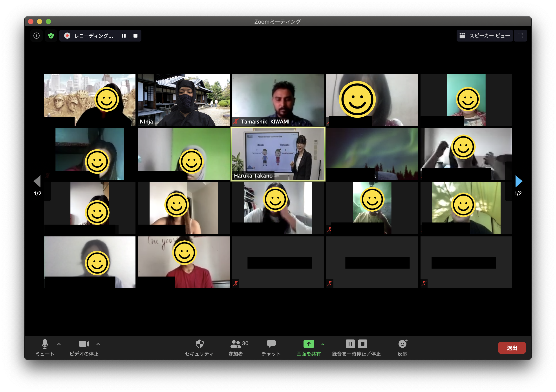Click the Tamaishiki KIWAMI name label
The height and width of the screenshot is (392, 556).
coord(265,122)
